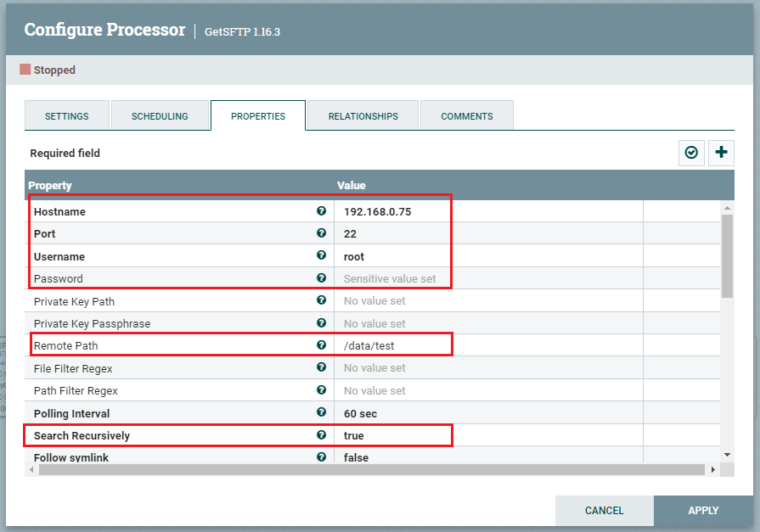Click the horizontal scrollbar left arrow
The image size is (760, 532).
pos(31,469)
